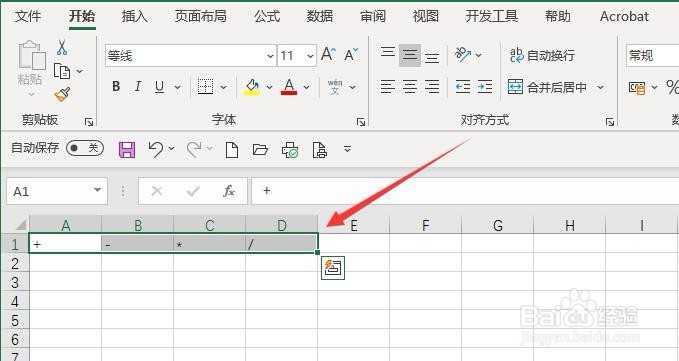Toggle italic formatting
This screenshot has height=361, width=679.
click(x=138, y=87)
